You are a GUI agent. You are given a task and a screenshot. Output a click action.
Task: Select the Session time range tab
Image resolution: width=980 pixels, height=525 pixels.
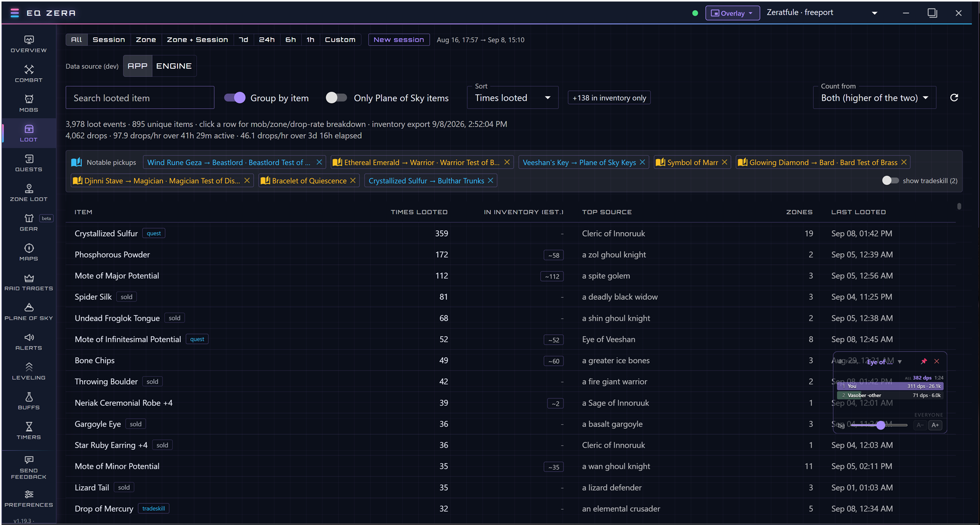pyautogui.click(x=109, y=40)
